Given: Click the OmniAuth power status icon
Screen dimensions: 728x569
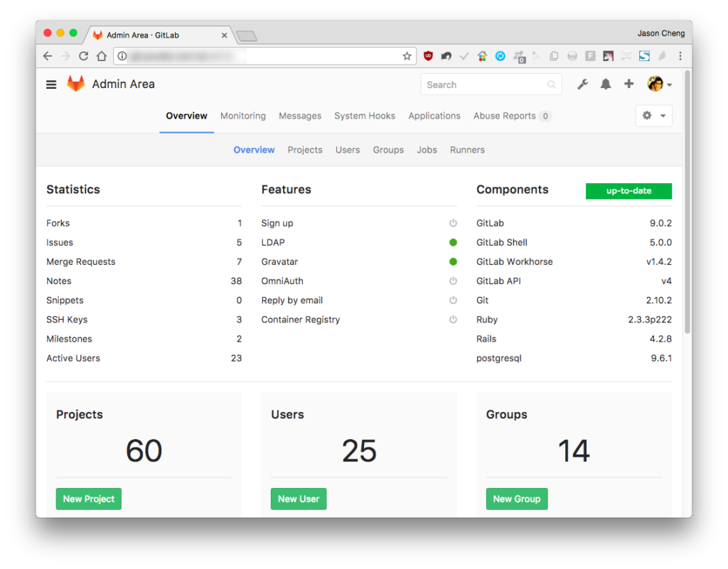Looking at the screenshot, I should pyautogui.click(x=453, y=281).
